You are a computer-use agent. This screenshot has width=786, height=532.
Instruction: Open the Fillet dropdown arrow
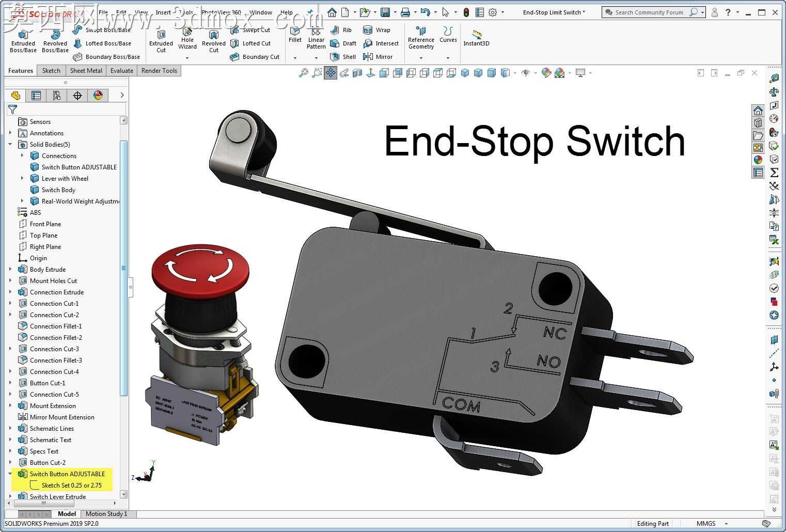[295, 58]
